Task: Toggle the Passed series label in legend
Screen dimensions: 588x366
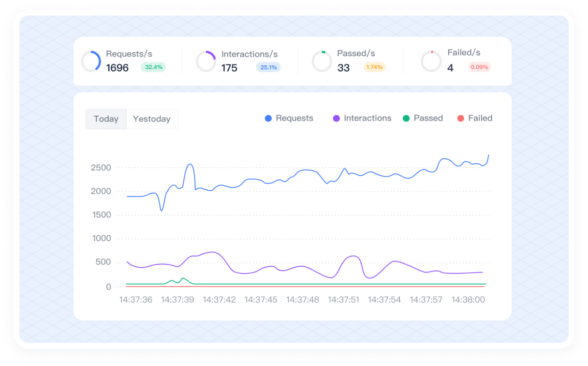Action: pos(428,118)
